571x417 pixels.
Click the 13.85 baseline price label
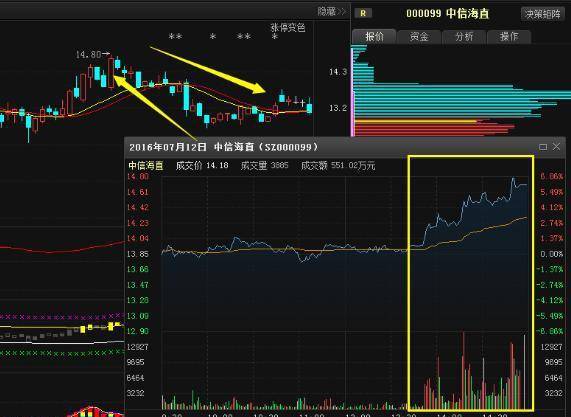[x=138, y=254]
